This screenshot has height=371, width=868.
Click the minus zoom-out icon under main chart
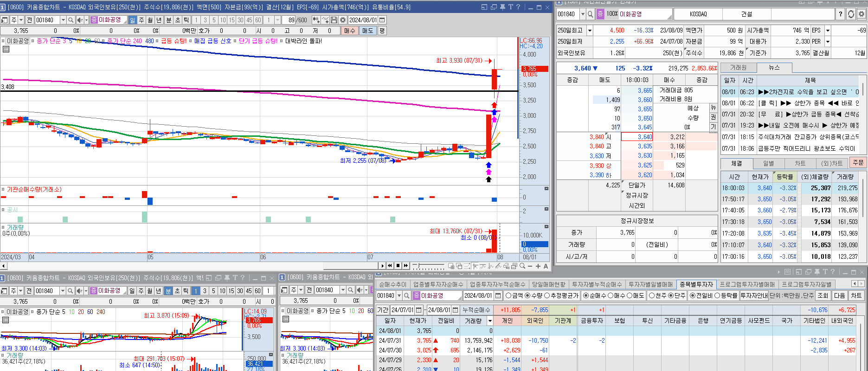pos(530,266)
